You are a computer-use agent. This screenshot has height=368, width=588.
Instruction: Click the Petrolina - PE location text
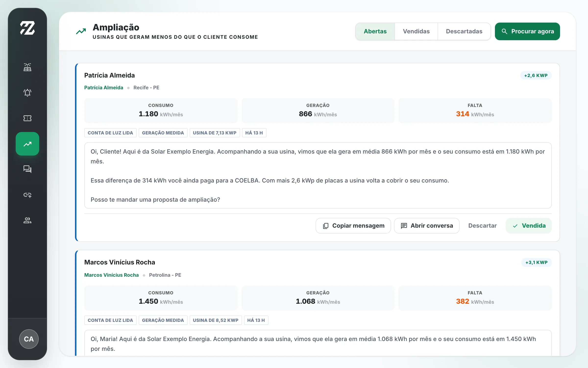(165, 275)
